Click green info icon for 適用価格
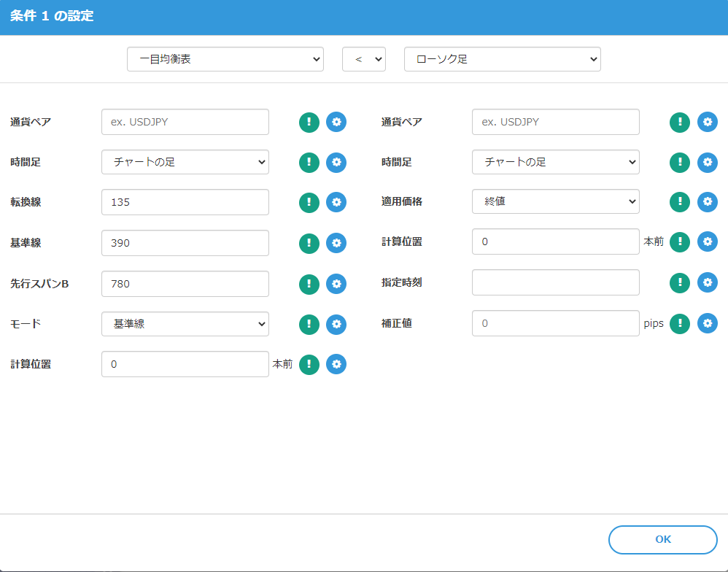 click(x=680, y=202)
